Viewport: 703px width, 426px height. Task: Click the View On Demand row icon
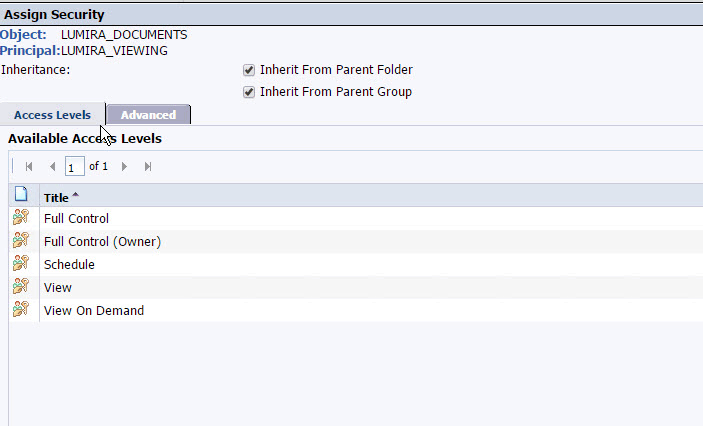[21, 310]
